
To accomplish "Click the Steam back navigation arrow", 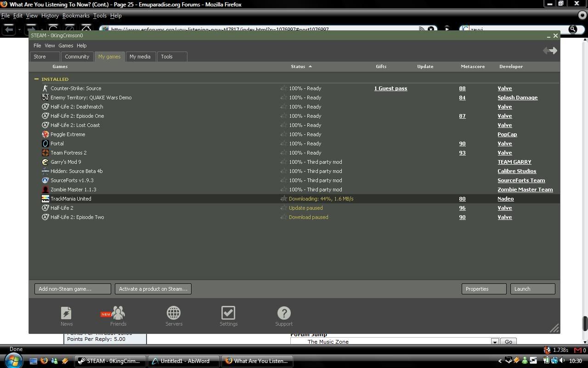I will (x=546, y=51).
